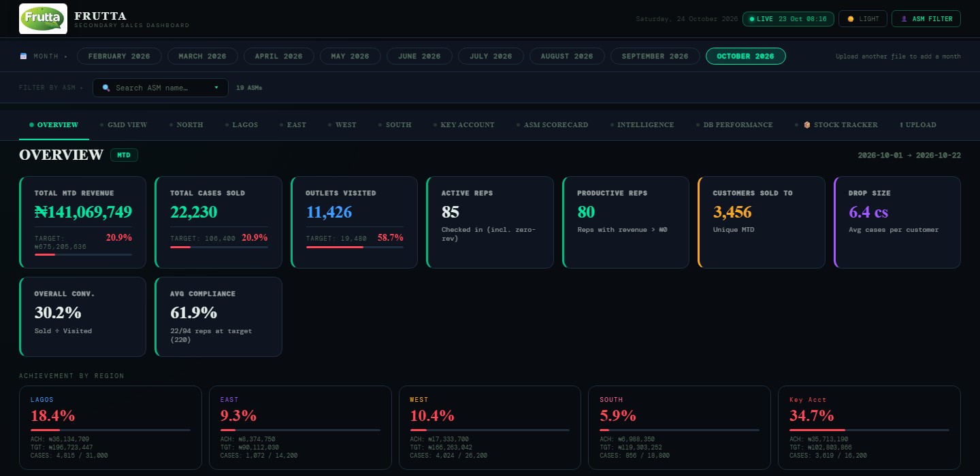Viewport: 980px width, 476px height.
Task: Open the EAST region tab
Action: [x=293, y=125]
